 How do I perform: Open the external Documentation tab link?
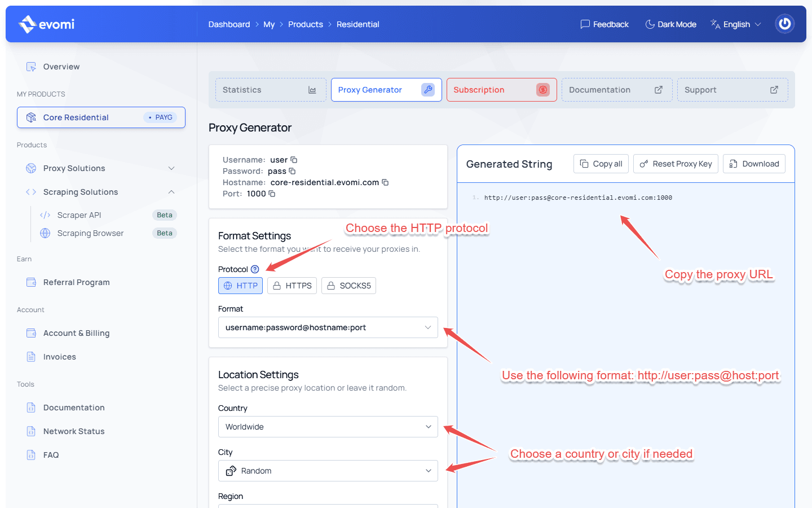(x=616, y=90)
